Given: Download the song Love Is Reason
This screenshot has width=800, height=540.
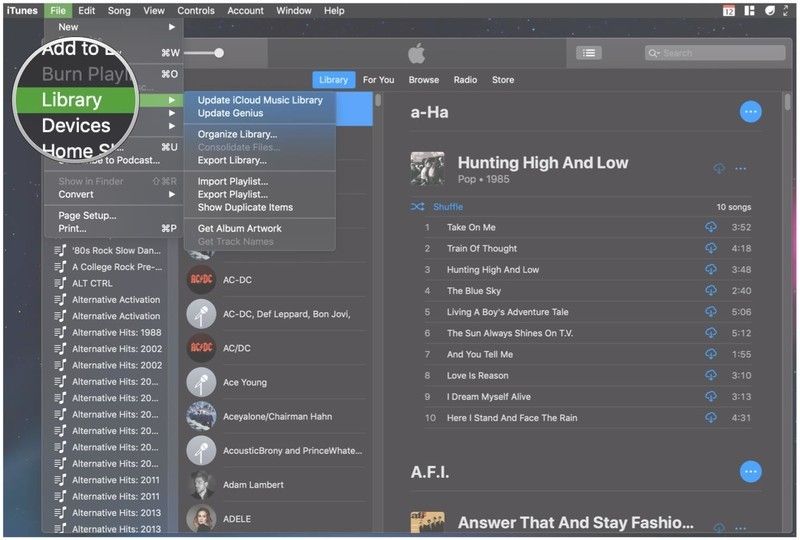Looking at the screenshot, I should pos(711,375).
